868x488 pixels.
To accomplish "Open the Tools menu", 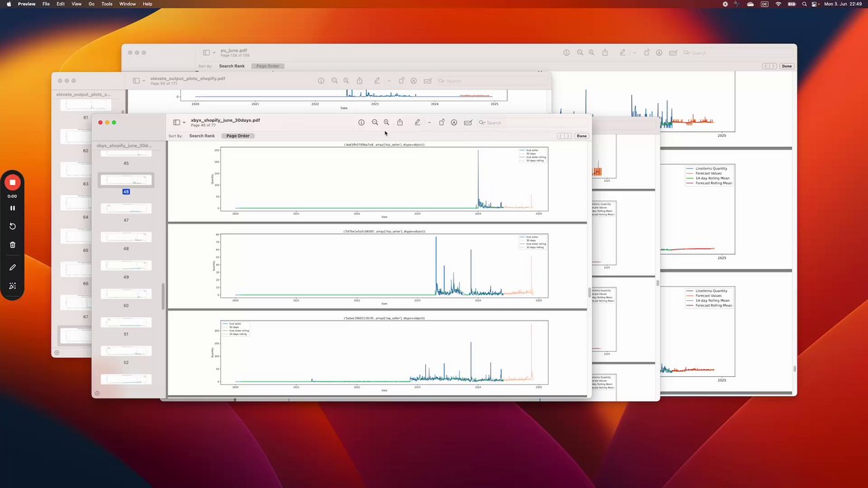I will coord(107,4).
